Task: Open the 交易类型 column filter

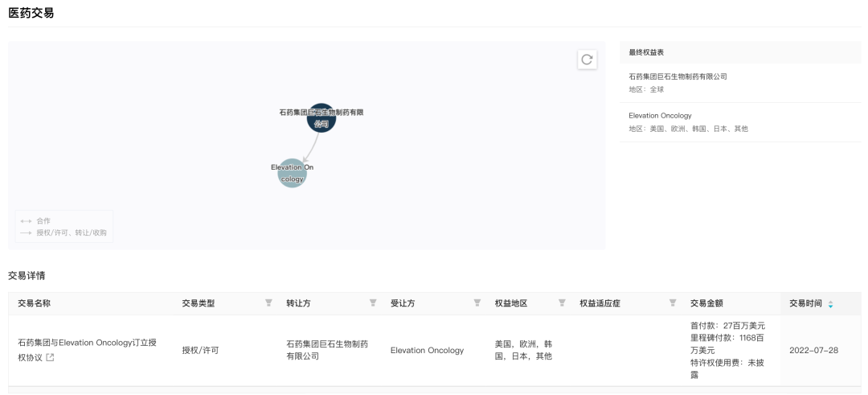Action: [x=268, y=303]
